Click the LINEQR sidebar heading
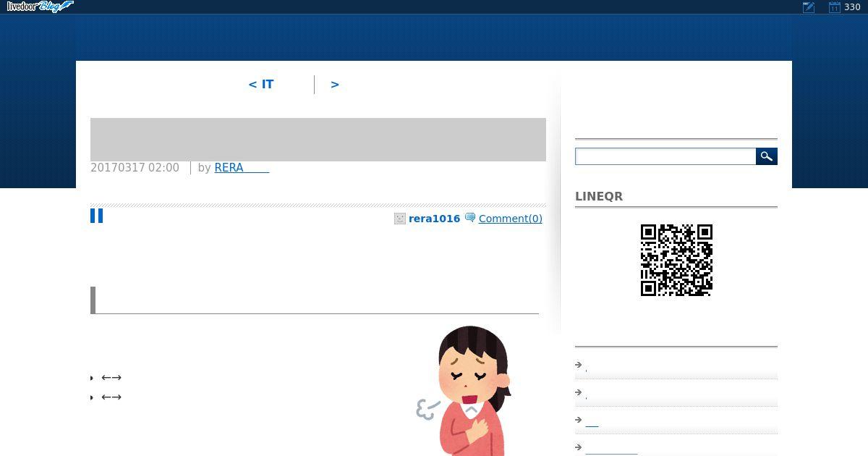The image size is (868, 456). tap(599, 196)
